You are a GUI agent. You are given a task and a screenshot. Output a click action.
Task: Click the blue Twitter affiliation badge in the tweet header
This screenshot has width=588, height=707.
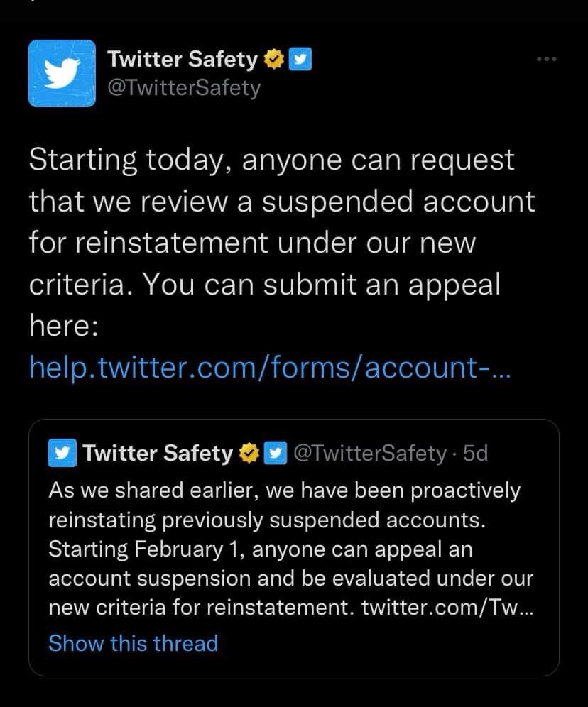pyautogui.click(x=302, y=60)
